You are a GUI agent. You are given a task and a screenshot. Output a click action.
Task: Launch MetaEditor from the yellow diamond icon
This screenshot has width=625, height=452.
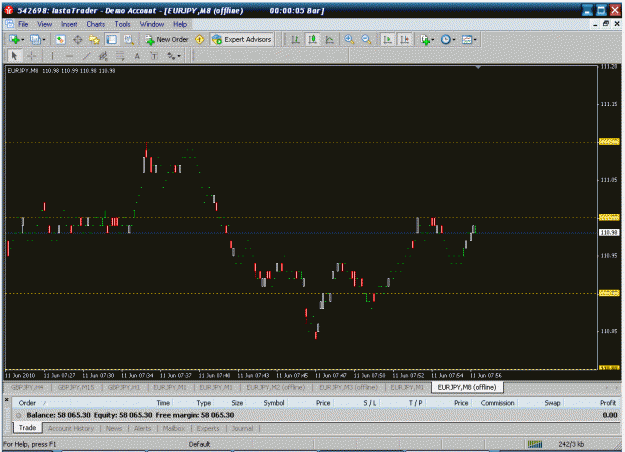[x=200, y=39]
